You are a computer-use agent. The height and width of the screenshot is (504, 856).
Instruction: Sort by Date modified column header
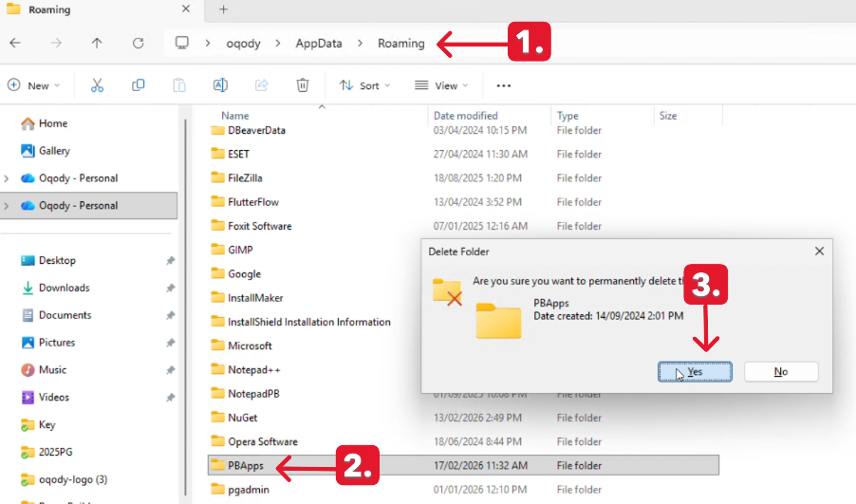coord(466,116)
